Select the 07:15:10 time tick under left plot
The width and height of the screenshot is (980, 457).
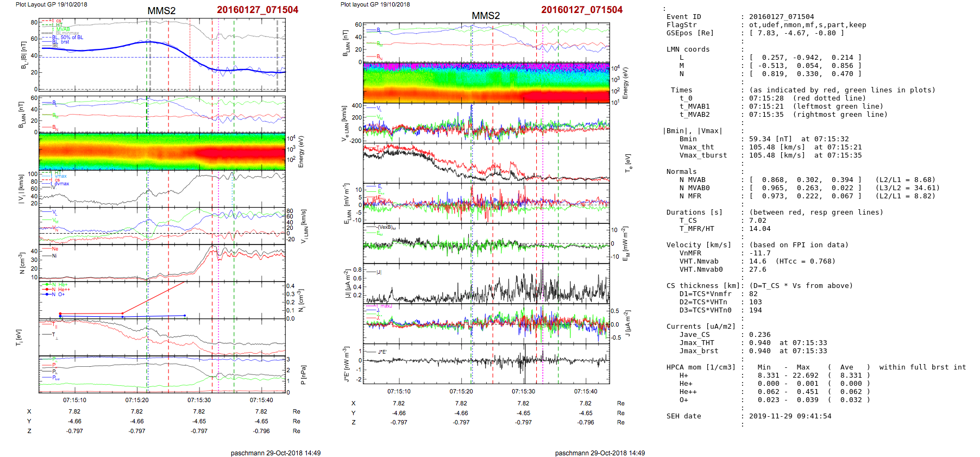(74, 400)
